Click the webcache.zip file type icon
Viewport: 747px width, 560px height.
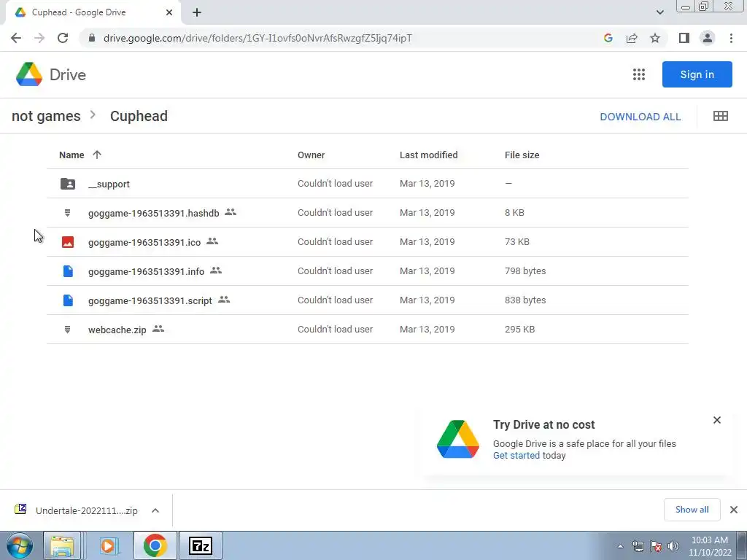tap(68, 330)
